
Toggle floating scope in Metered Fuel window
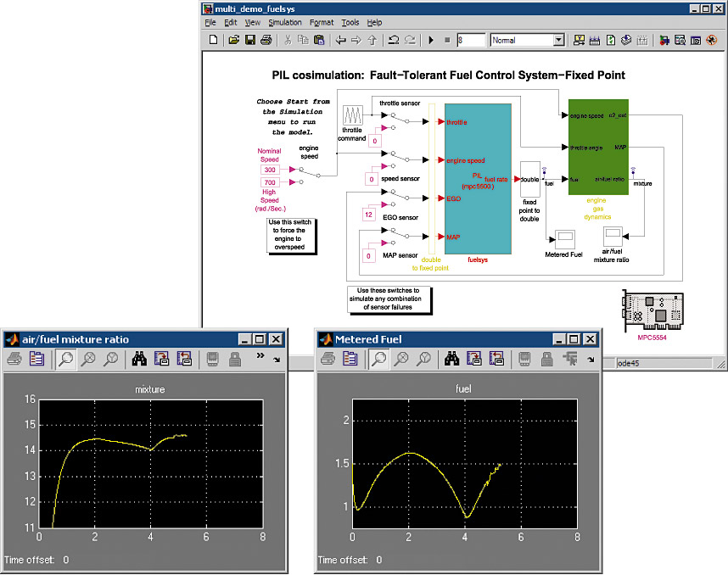tap(524, 359)
